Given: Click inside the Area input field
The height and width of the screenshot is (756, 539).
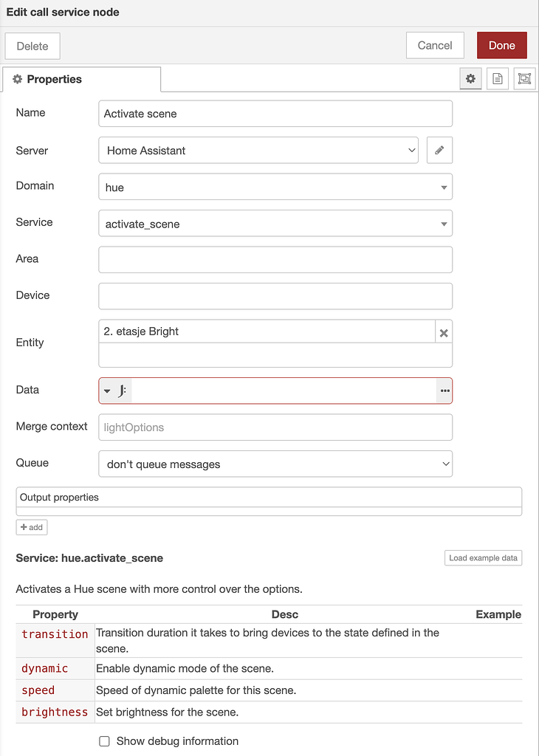Looking at the screenshot, I should pyautogui.click(x=275, y=259).
